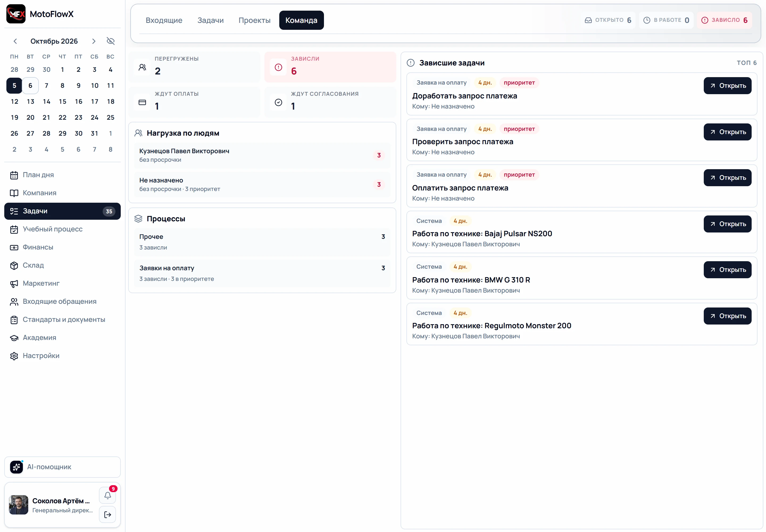Click the logout icon
The image size is (766, 532).
[x=108, y=515]
